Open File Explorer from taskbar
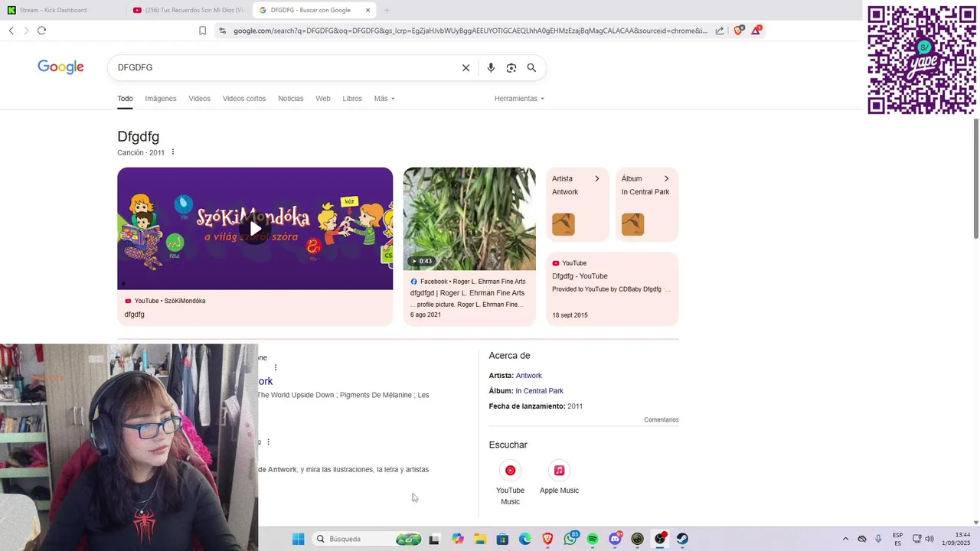 [x=480, y=539]
